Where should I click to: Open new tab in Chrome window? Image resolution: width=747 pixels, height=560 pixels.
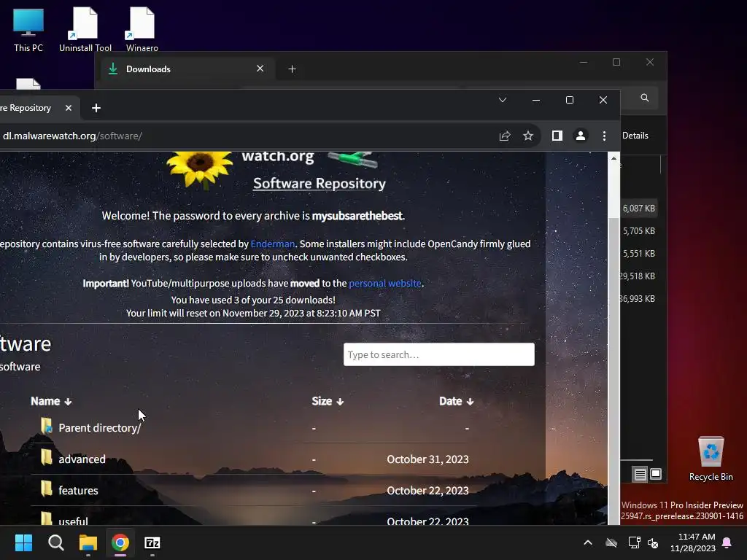coord(96,108)
